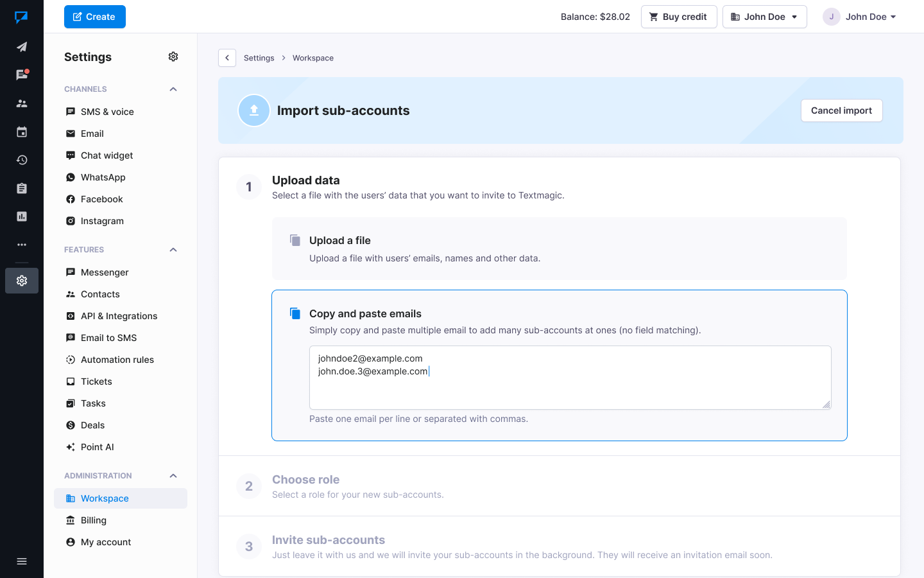Go to Billing in Administration section

92,520
